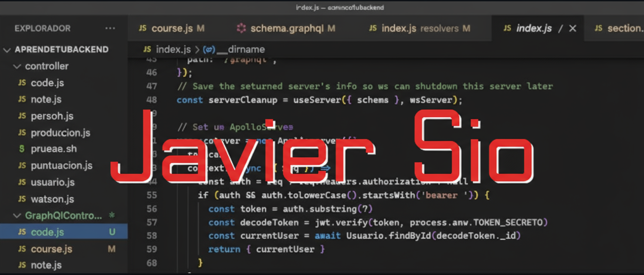Viewport: 644px width, 275px height.
Task: Switch to the course.js editor tab
Action: tap(172, 28)
